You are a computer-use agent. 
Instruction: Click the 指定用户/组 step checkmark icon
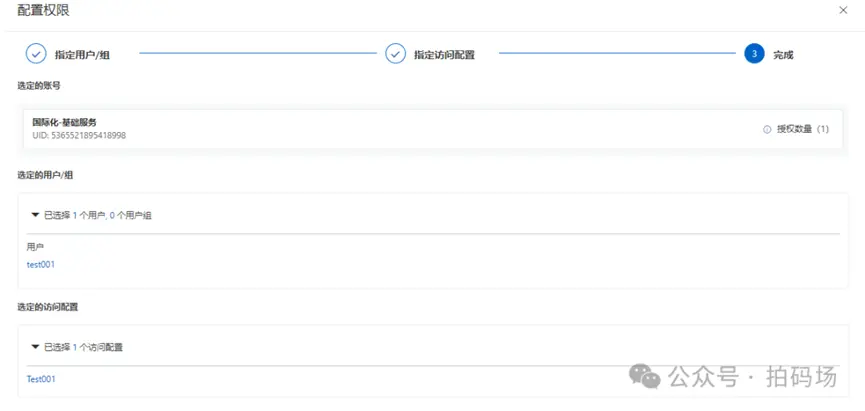(x=36, y=54)
